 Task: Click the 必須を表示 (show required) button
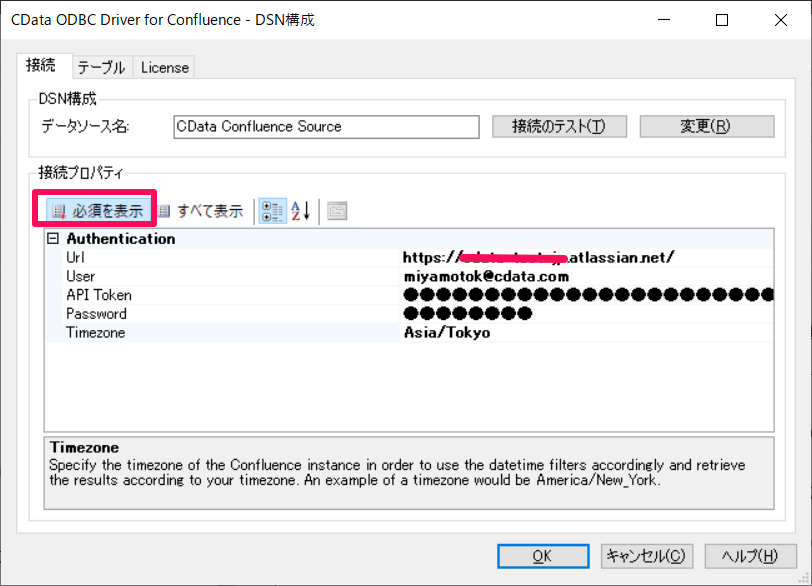pos(98,211)
